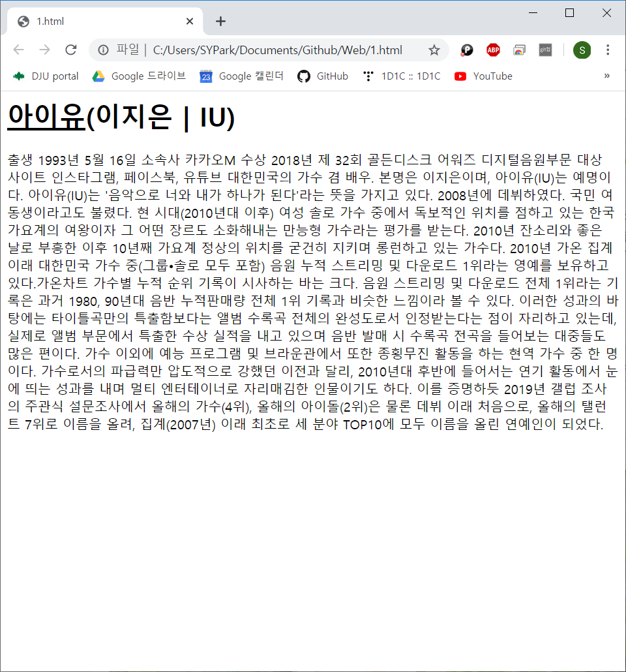Close the 1.html tab
Viewport: 626px width, 672px height.
pos(190,22)
